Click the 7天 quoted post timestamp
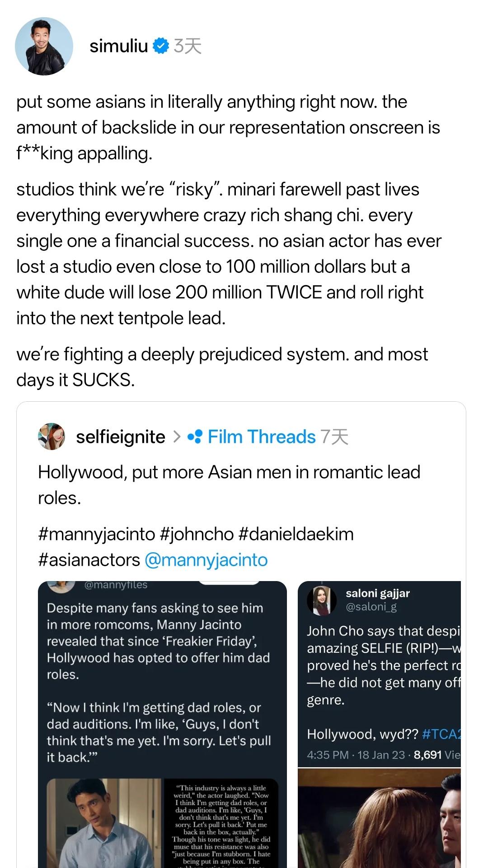 [334, 437]
